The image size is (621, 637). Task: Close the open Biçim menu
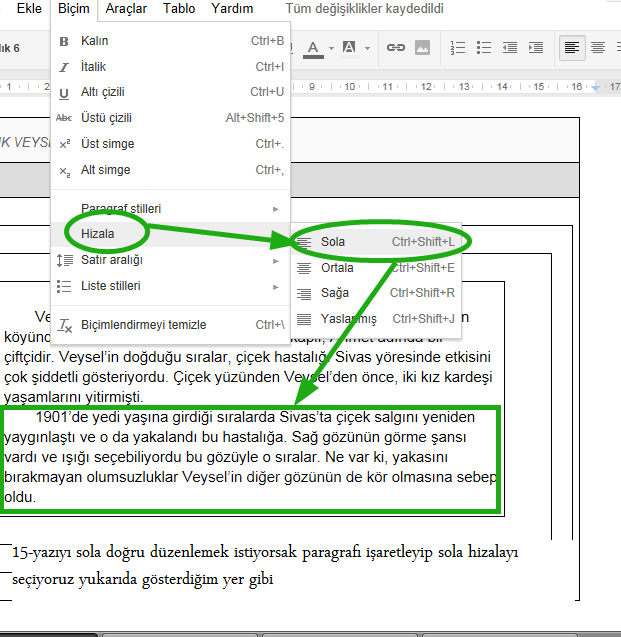(x=74, y=9)
